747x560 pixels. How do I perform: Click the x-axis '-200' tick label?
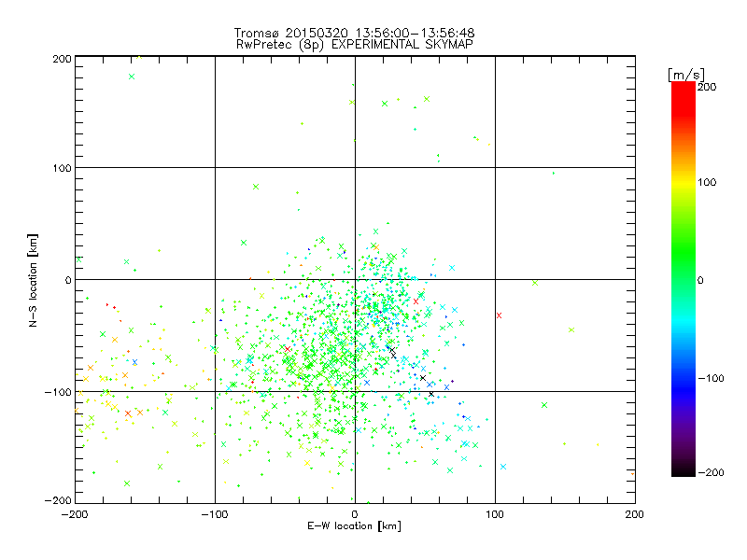tap(75, 514)
